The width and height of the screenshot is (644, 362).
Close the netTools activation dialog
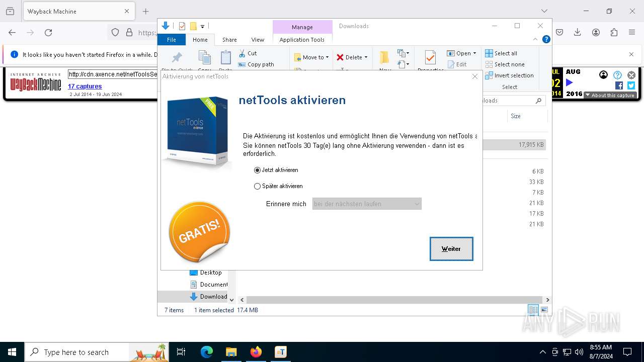pyautogui.click(x=474, y=76)
